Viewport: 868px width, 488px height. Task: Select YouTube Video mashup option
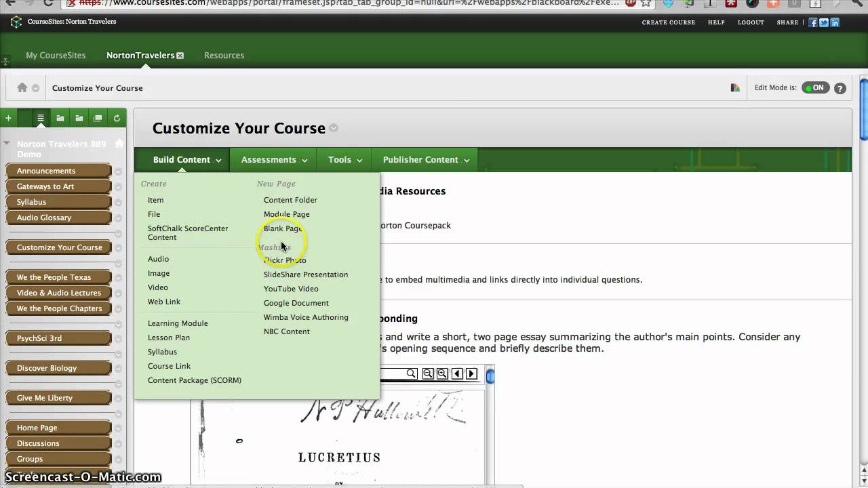tap(291, 289)
